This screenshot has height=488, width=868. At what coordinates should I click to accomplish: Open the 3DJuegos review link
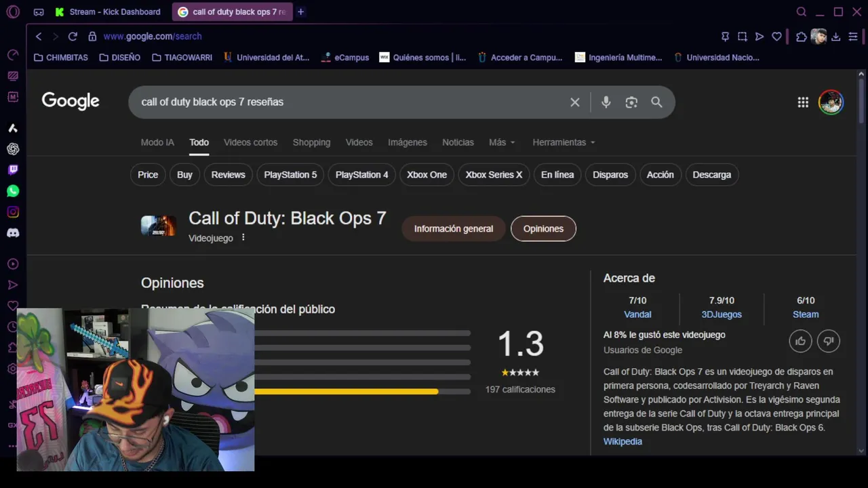coord(722,314)
